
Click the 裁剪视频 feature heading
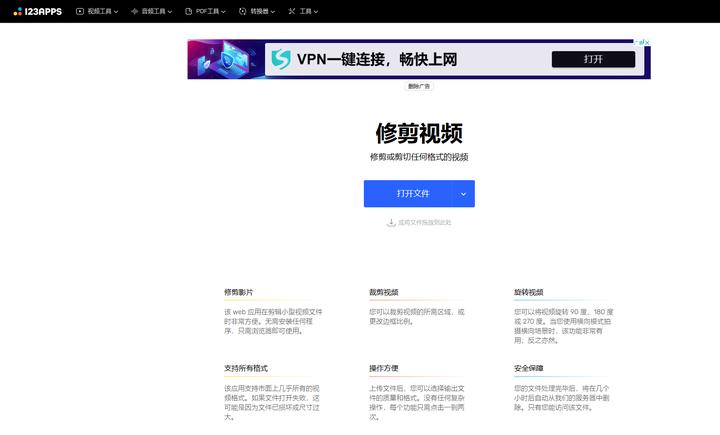click(383, 292)
